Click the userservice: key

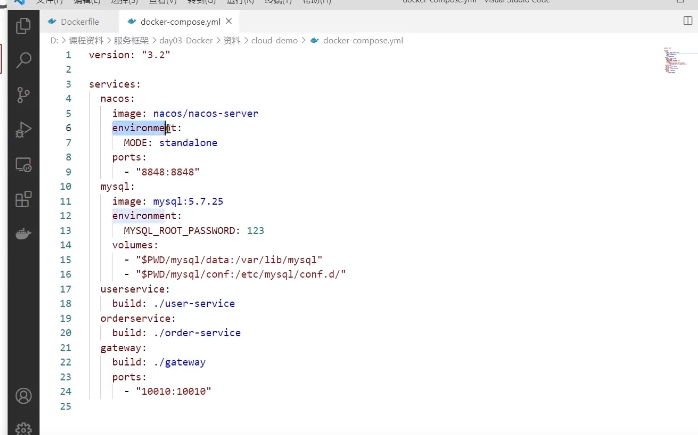coord(135,289)
